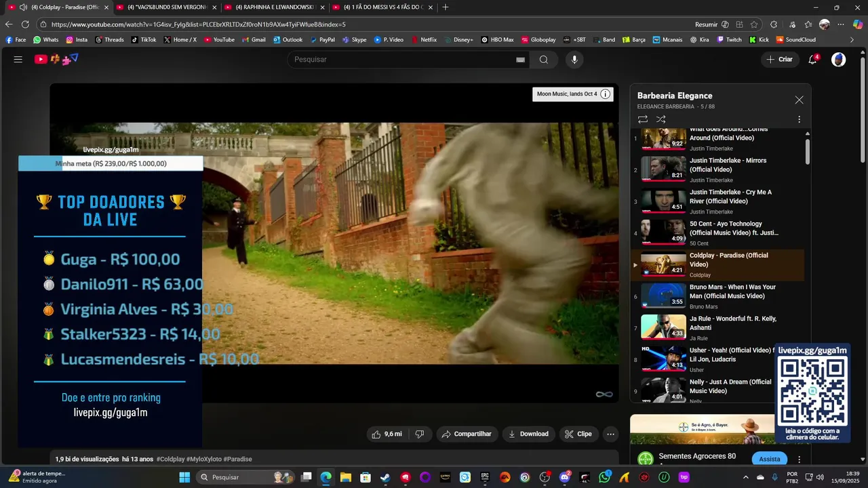Open more actions three-dot menu below video
Viewport: 868px width, 488px height.
[610, 434]
